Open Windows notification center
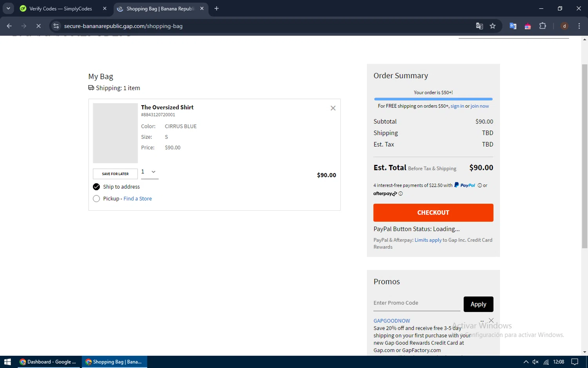Viewport: 588px width, 368px height. click(x=575, y=362)
